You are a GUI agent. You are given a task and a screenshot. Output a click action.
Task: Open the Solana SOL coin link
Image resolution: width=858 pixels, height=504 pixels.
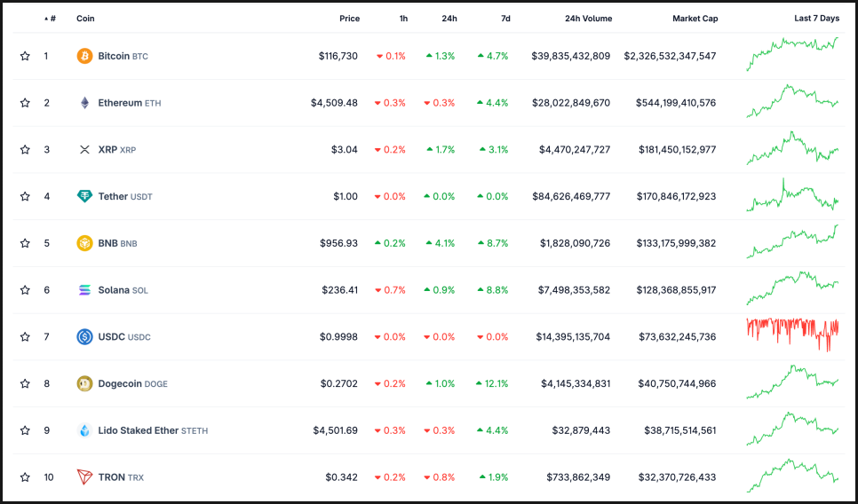click(123, 290)
